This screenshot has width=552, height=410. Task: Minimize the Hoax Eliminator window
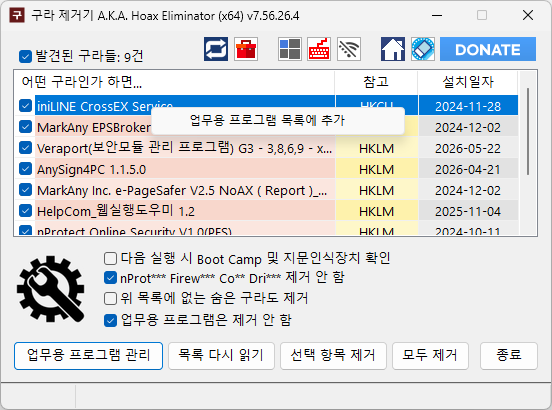click(x=437, y=15)
